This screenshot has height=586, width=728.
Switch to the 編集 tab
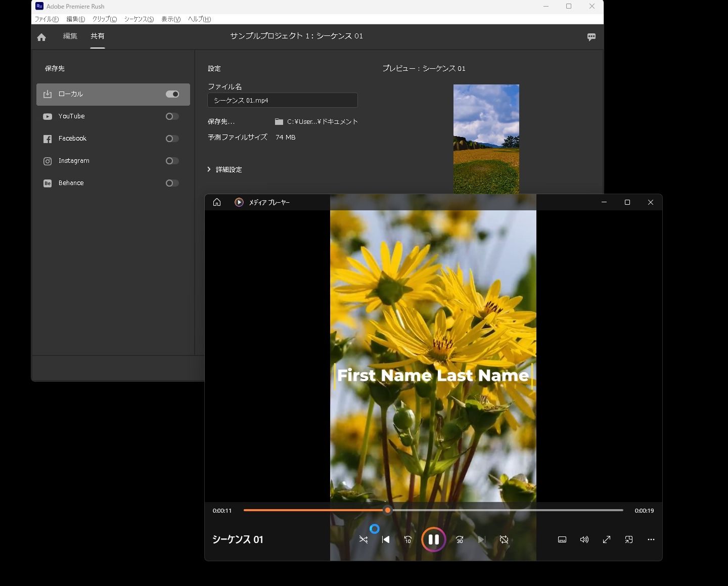[x=70, y=36]
